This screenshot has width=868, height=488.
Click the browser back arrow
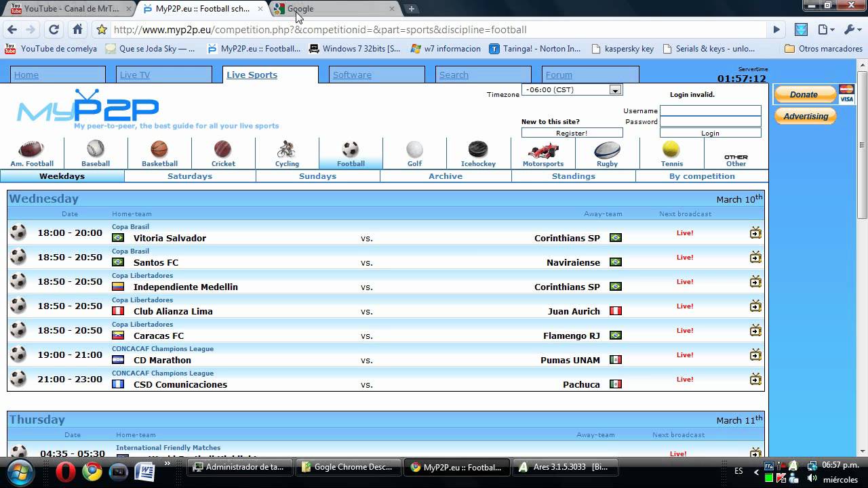click(12, 29)
